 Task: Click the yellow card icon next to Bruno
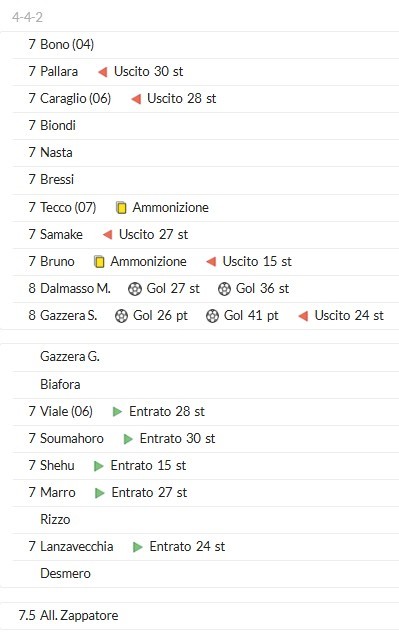[99, 262]
